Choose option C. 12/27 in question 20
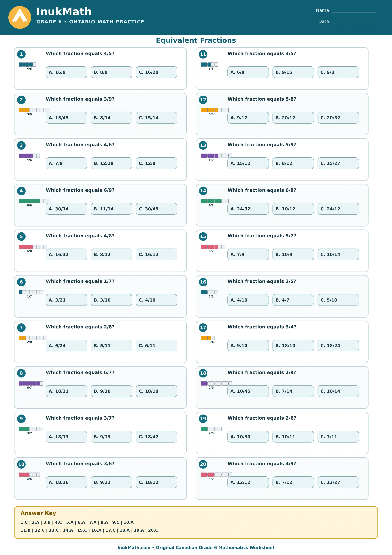This screenshot has height=555, width=392. coord(338,482)
